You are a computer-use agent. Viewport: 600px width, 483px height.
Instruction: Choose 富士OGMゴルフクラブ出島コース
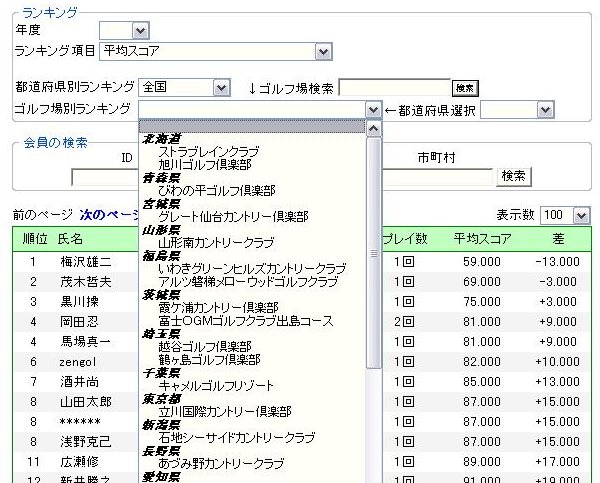(246, 321)
